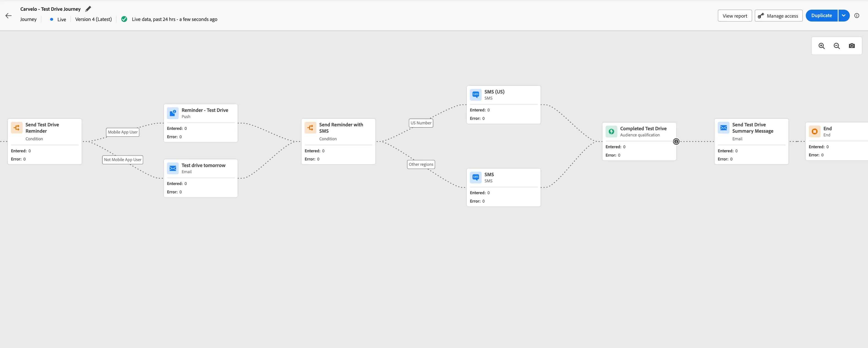Click Reminder - Test Drive node title
This screenshot has height=348, width=868.
205,110
